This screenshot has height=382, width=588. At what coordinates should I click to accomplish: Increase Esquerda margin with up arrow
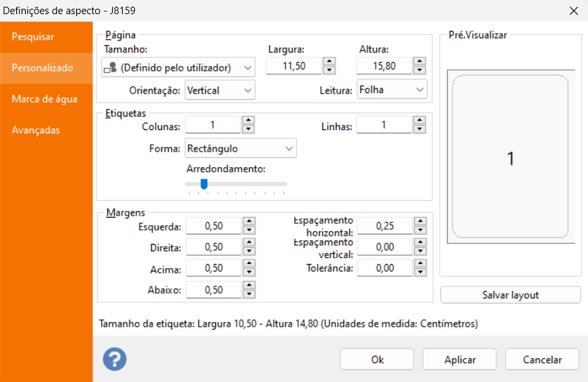pos(249,222)
